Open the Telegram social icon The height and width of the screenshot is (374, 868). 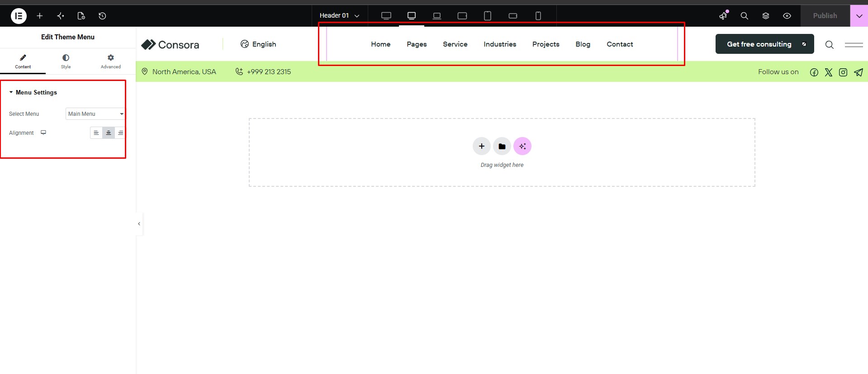pyautogui.click(x=859, y=72)
